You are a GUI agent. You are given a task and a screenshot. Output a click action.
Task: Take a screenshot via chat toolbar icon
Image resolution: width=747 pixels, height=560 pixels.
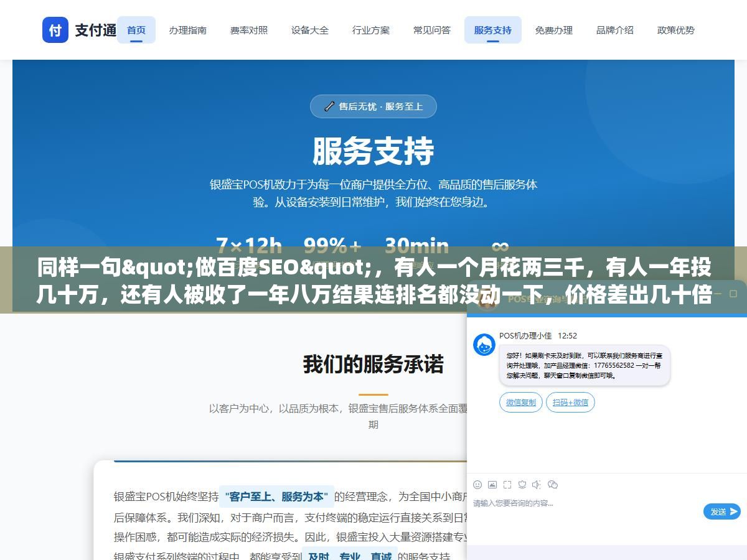[507, 485]
